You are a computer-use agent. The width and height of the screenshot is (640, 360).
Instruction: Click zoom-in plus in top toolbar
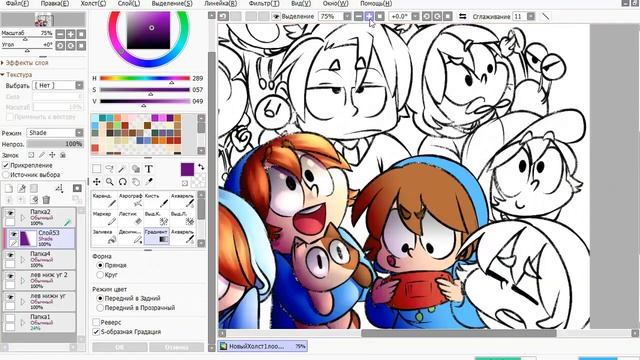pyautogui.click(x=369, y=16)
